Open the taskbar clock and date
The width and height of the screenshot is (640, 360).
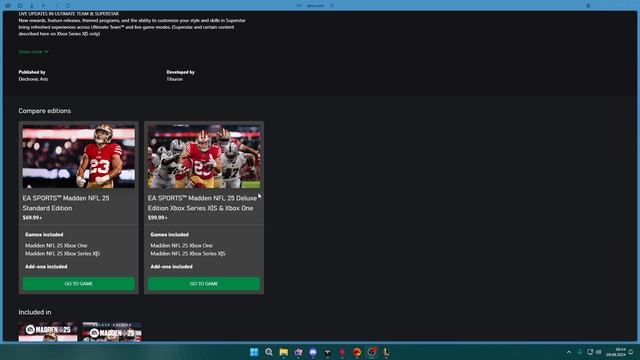pos(616,352)
